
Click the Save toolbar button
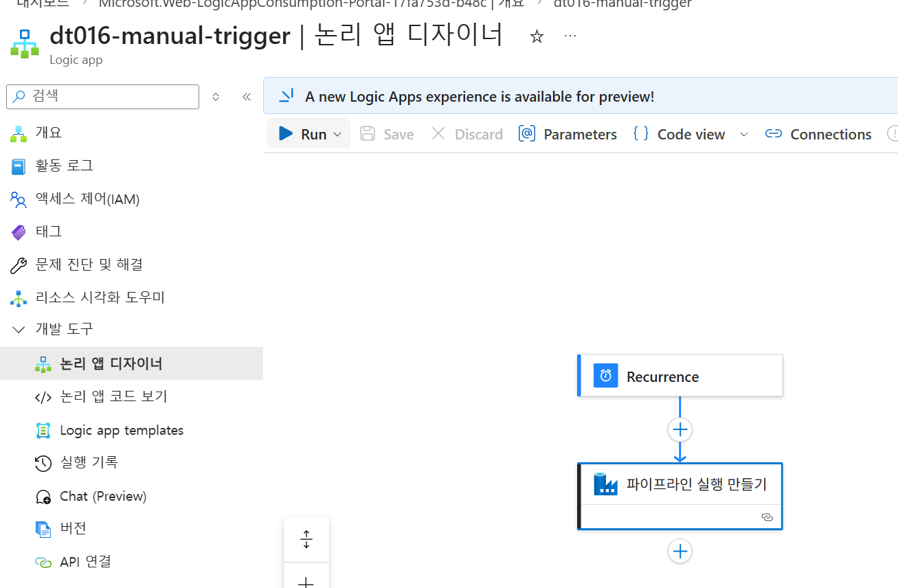388,134
